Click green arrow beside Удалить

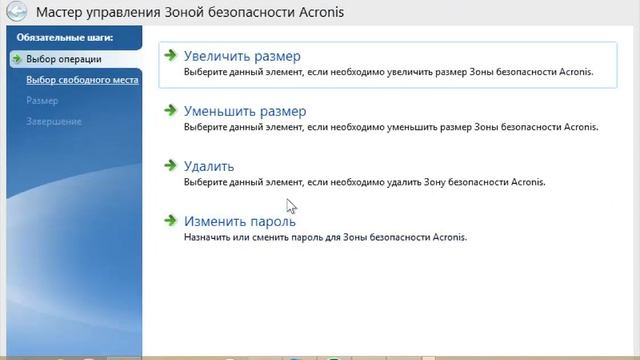170,165
